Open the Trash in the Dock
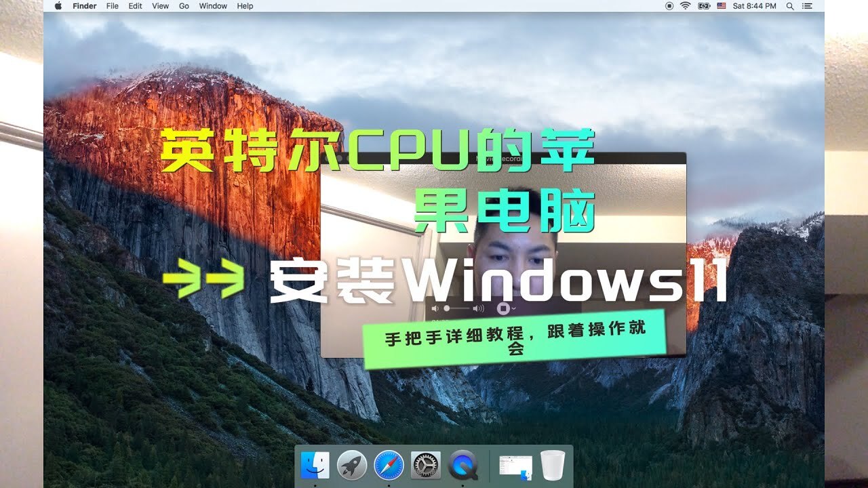The image size is (868, 488). point(553,465)
